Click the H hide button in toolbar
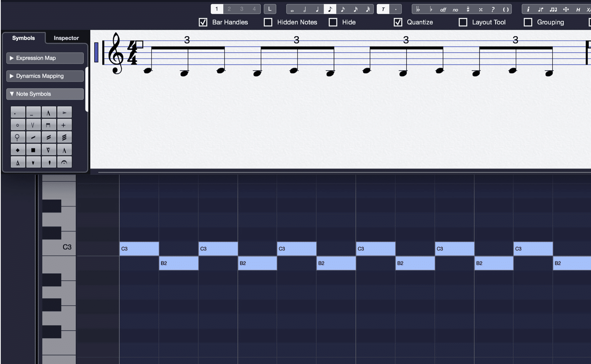The height and width of the screenshot is (364, 591). coord(578,9)
